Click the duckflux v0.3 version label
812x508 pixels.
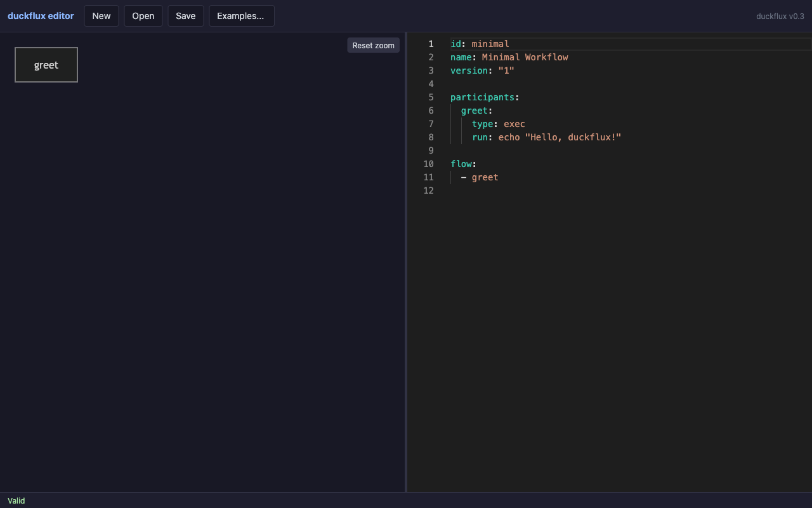point(780,16)
